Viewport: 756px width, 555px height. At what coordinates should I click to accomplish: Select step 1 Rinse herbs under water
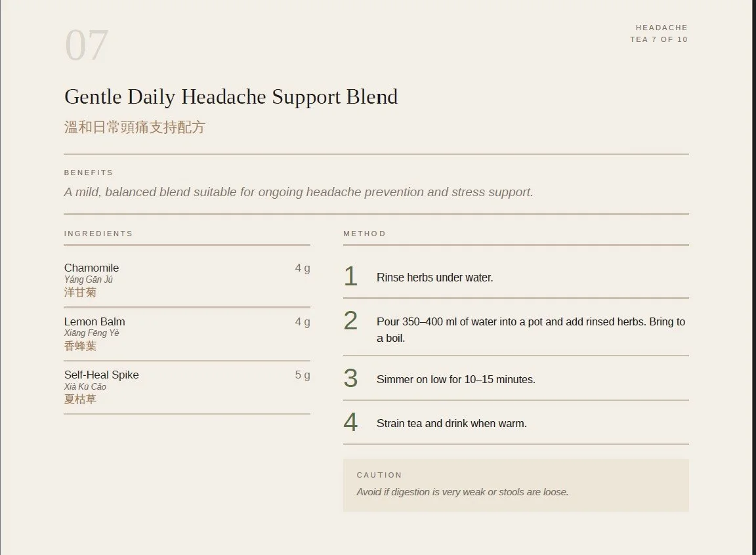click(x=435, y=277)
